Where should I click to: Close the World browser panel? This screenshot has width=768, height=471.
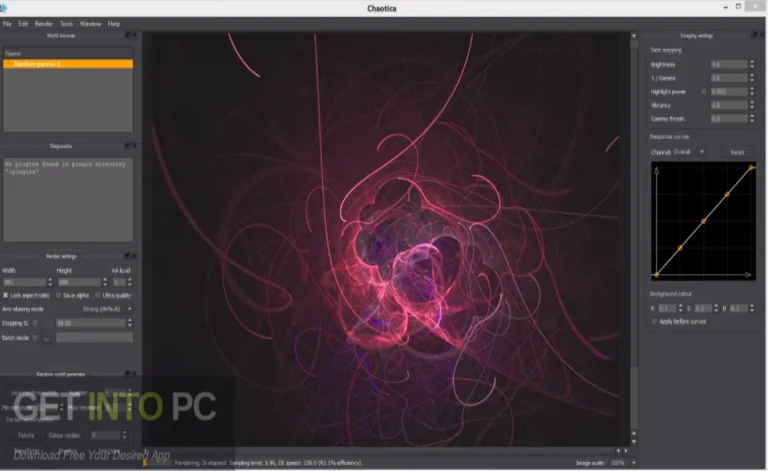[134, 35]
